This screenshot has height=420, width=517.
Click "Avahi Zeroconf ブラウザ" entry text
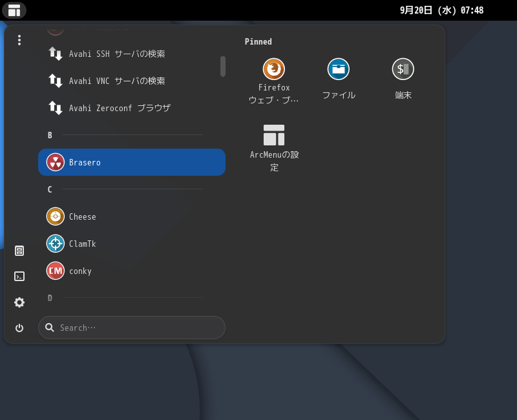[x=120, y=108]
